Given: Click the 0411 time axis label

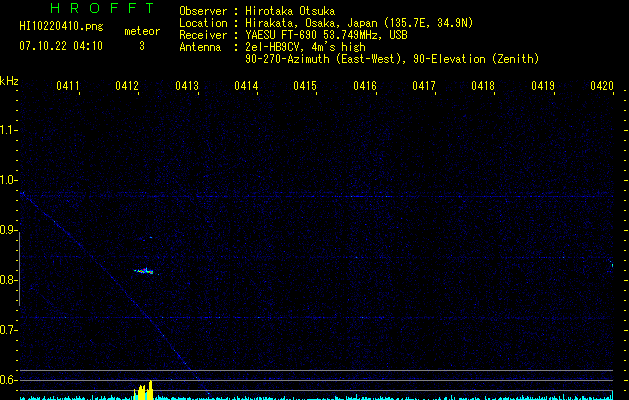Looking at the screenshot, I should (x=67, y=86).
